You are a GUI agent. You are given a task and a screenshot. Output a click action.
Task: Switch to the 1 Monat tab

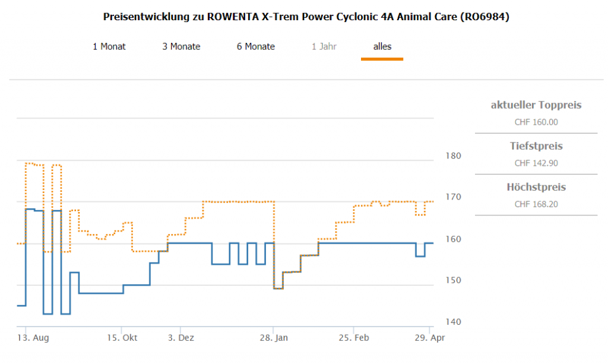(109, 46)
